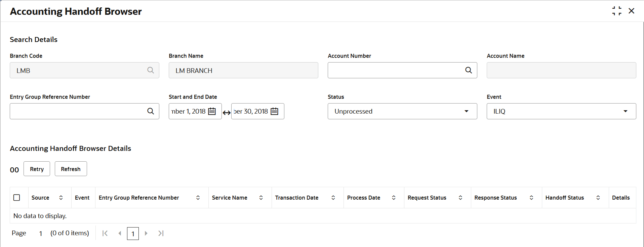
Task: Click the Branch Code search icon
Action: coord(151,70)
